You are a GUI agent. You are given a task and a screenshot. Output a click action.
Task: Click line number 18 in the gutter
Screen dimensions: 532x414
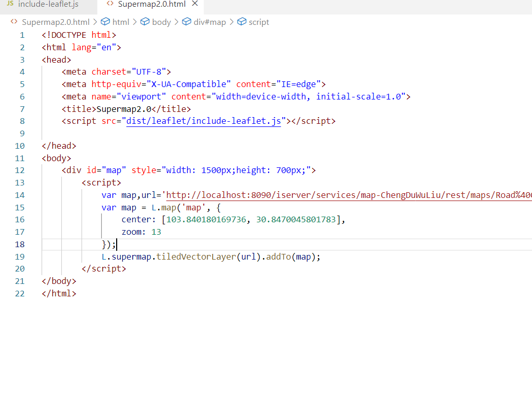20,245
